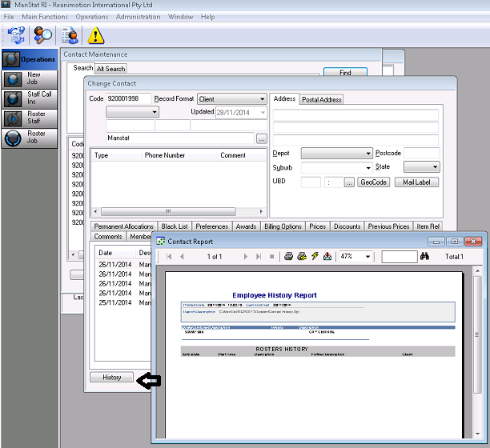Image resolution: width=490 pixels, height=448 pixels.
Task: Click the refresh arrows toolbar icon
Action: point(15,35)
